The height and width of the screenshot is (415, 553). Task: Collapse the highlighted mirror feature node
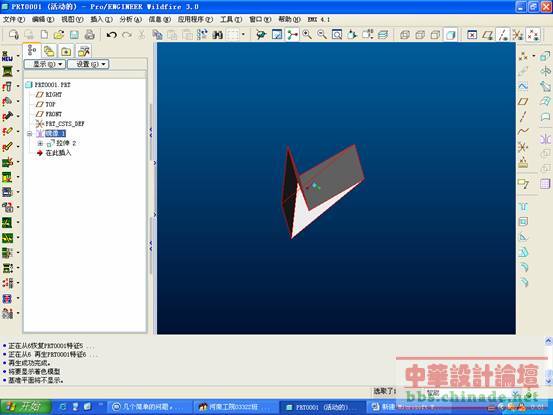[29, 134]
